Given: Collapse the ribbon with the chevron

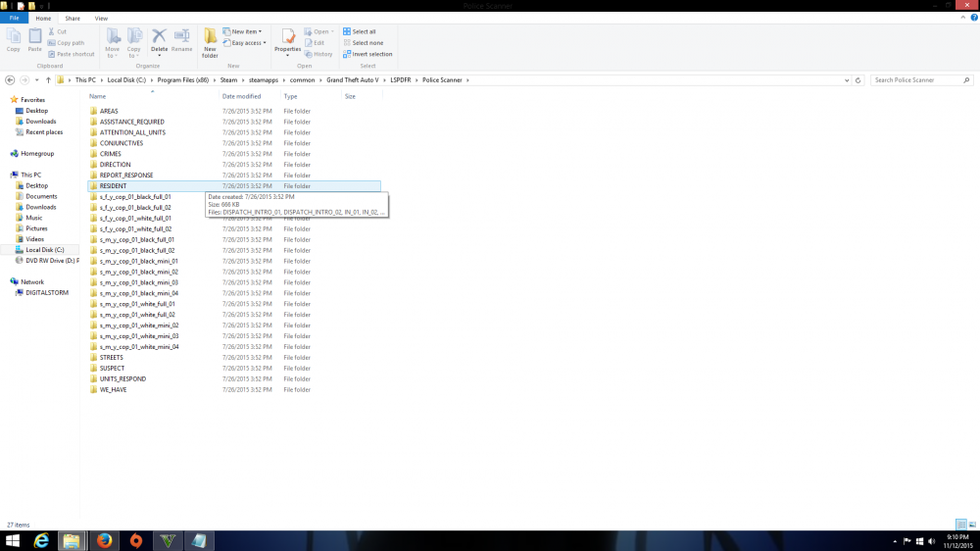Looking at the screenshot, I should [x=963, y=18].
